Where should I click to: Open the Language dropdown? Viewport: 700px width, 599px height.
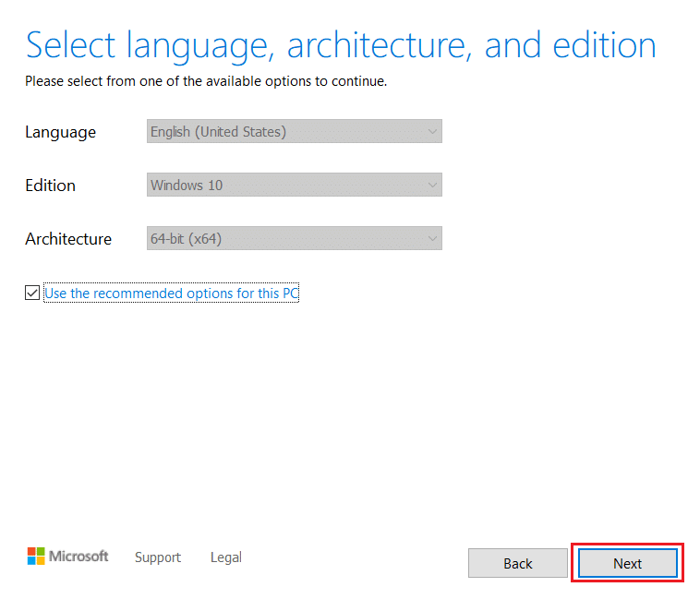295,131
